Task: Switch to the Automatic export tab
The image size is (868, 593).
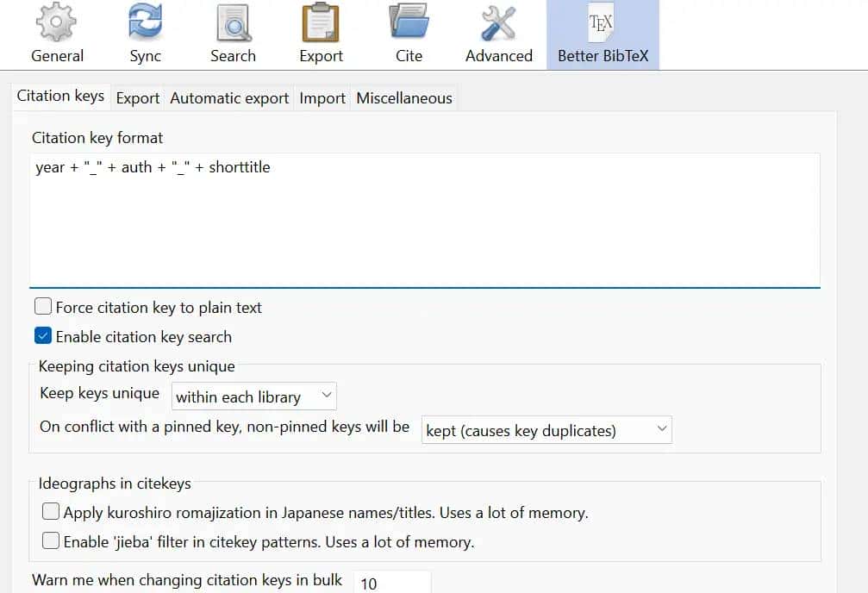Action: [x=229, y=98]
